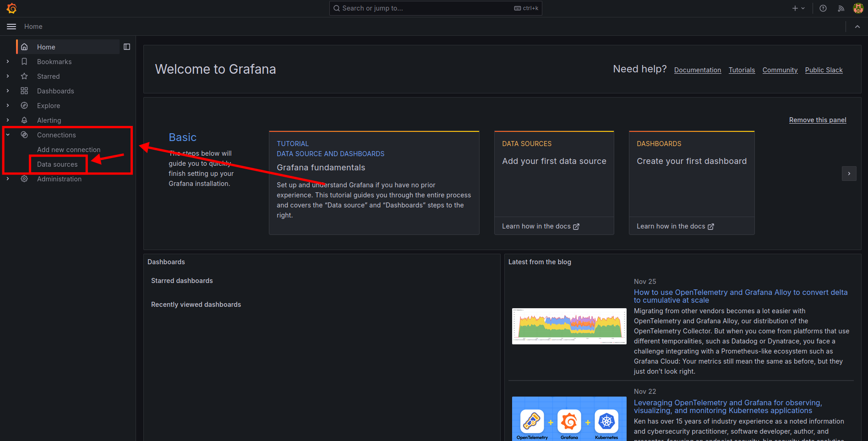The height and width of the screenshot is (441, 868).
Task: Click the OpenTelemetry Grafana Kubernetes blog thumbnail
Action: coord(569,419)
